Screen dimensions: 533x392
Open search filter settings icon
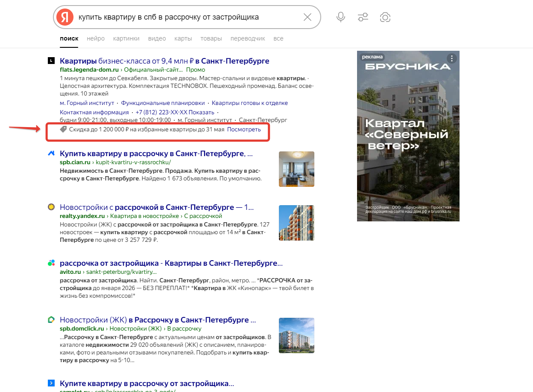(363, 17)
